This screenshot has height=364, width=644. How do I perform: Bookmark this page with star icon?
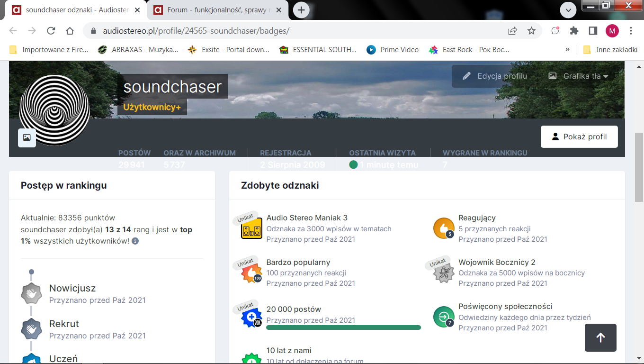pyautogui.click(x=531, y=31)
